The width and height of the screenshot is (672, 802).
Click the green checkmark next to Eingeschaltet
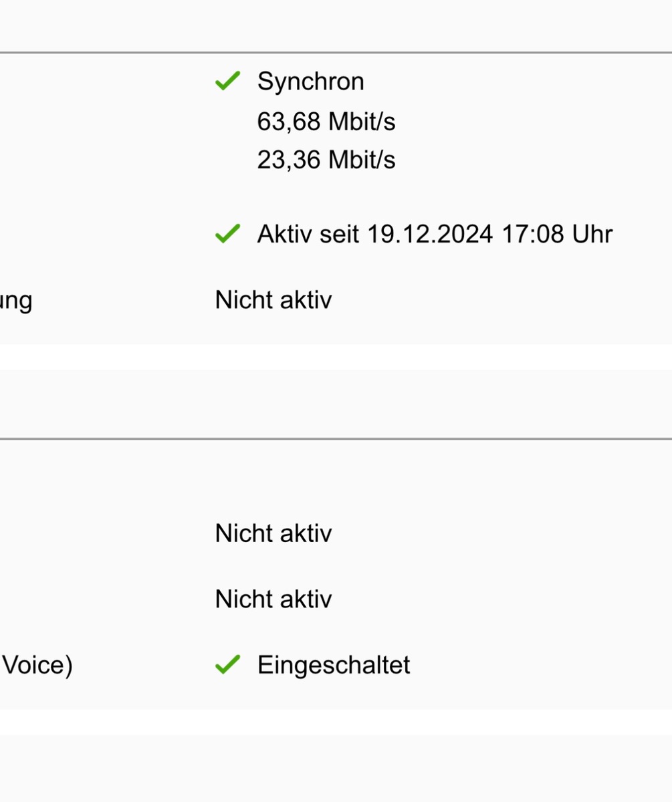(227, 665)
